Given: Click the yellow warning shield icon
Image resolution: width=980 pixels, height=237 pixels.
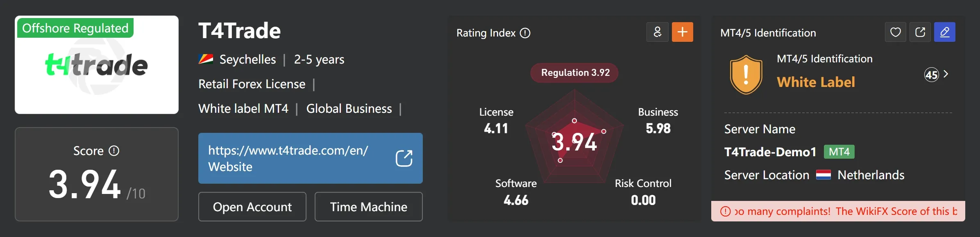Looking at the screenshot, I should click(x=746, y=75).
